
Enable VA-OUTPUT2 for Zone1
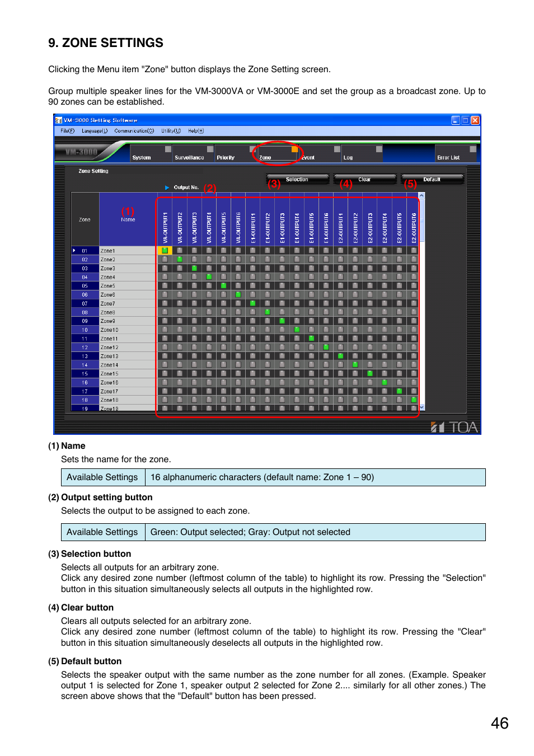[x=180, y=251]
